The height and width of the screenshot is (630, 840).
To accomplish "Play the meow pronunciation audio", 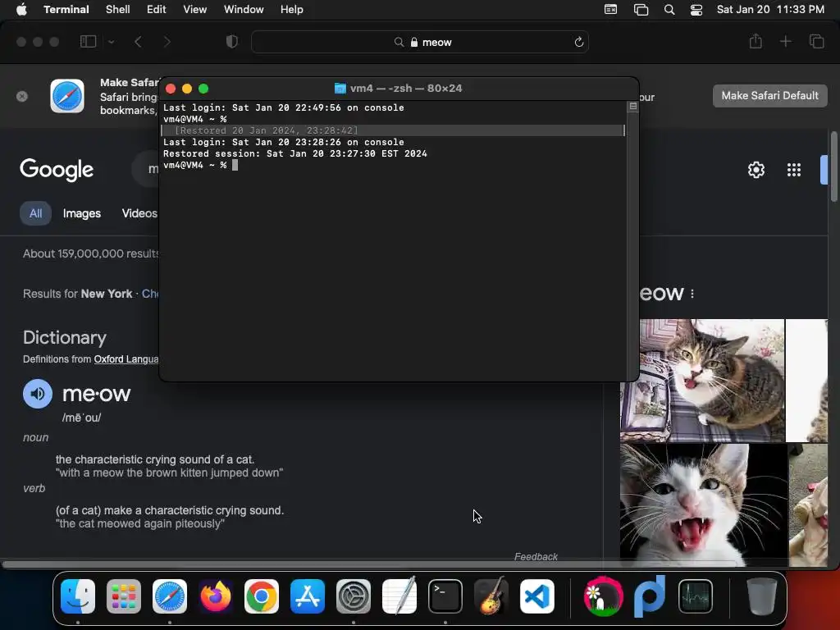I will pyautogui.click(x=38, y=394).
